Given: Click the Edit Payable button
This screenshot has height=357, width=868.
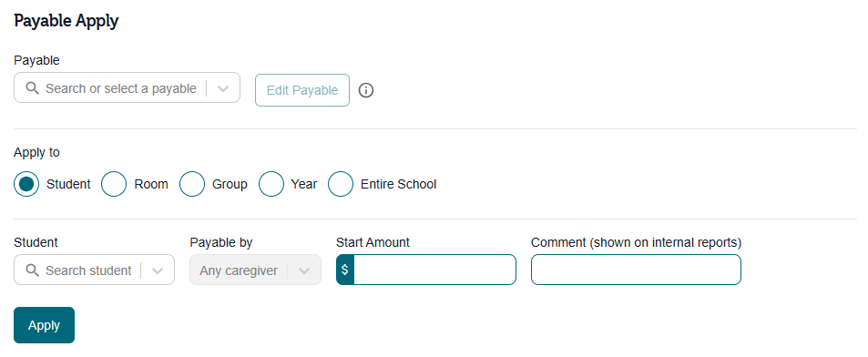Looking at the screenshot, I should coord(302,90).
